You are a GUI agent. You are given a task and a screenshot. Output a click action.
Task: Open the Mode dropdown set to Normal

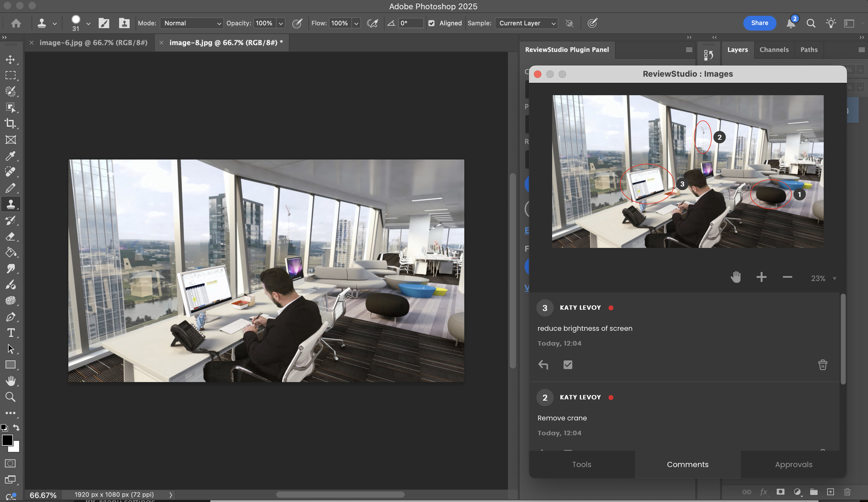191,23
